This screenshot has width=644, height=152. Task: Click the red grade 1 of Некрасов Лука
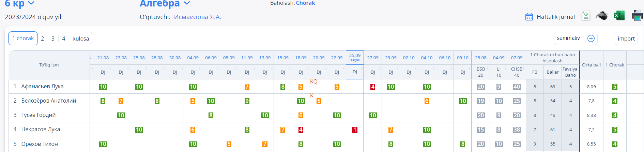click(x=355, y=130)
